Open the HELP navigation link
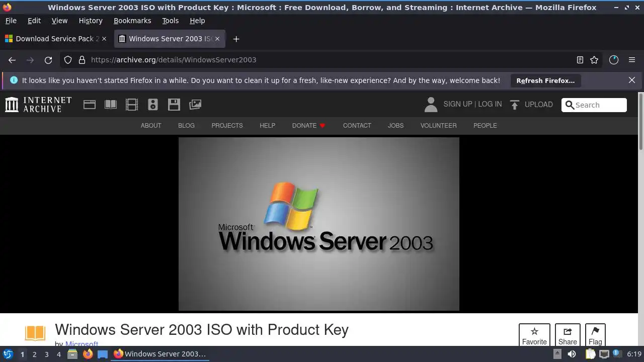The image size is (644, 362). pos(267,126)
